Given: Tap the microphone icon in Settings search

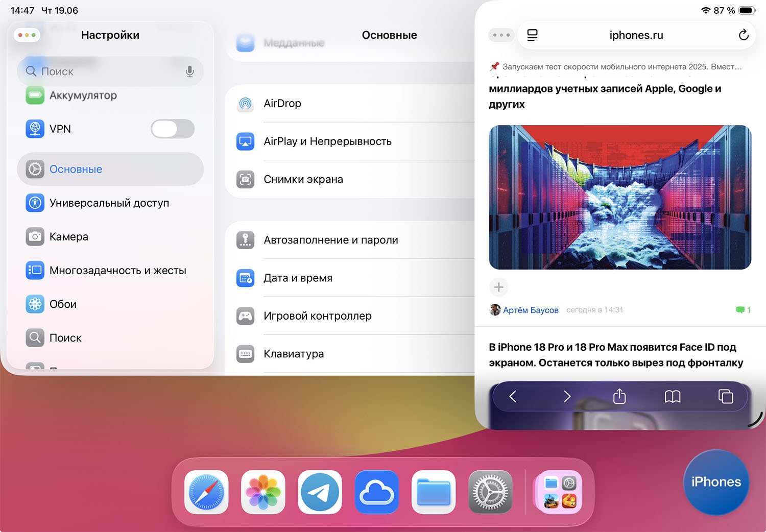Looking at the screenshot, I should pos(189,71).
